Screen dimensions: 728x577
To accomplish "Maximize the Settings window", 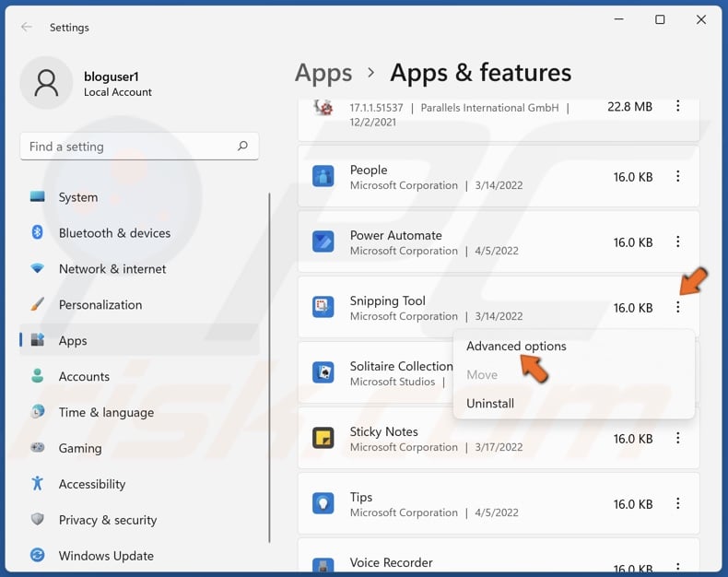I will point(660,19).
